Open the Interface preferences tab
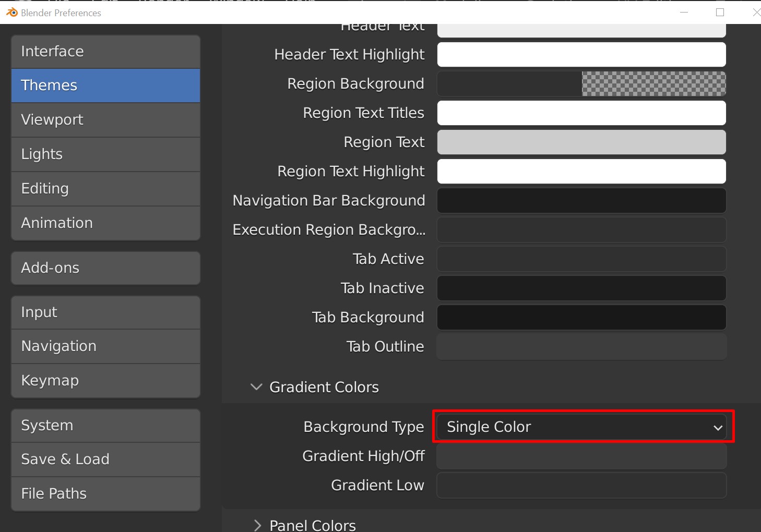The width and height of the screenshot is (761, 532). point(105,52)
